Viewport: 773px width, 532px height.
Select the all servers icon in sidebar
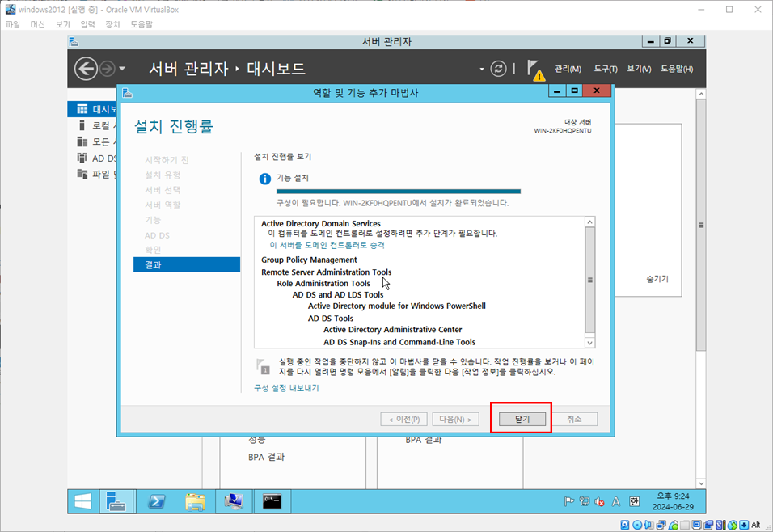pyautogui.click(x=82, y=141)
